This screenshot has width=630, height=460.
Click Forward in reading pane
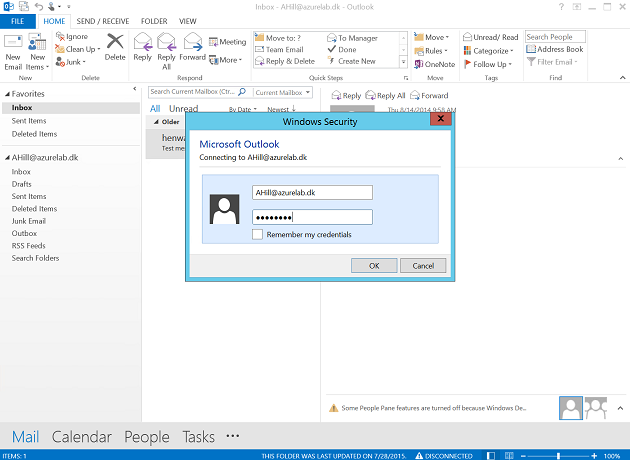(429, 96)
